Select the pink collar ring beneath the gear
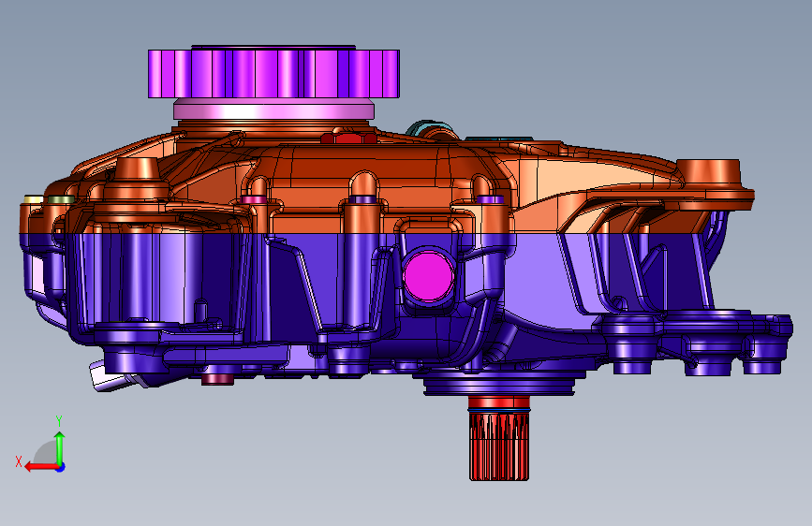The height and width of the screenshot is (526, 812). pos(273,110)
